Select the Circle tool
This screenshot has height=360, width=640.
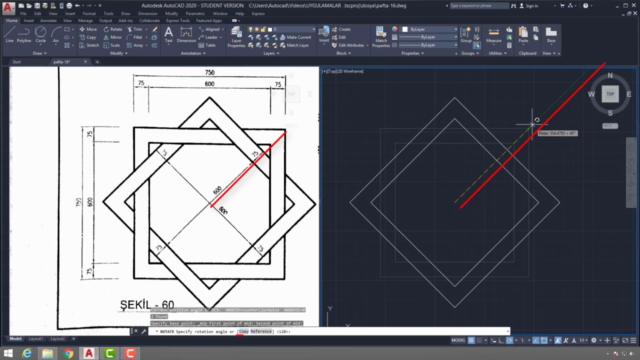(40, 35)
